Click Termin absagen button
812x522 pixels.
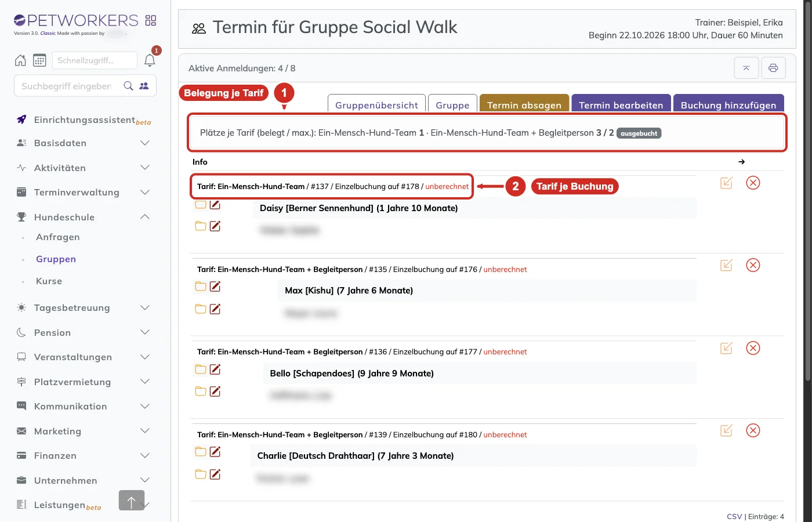click(524, 104)
